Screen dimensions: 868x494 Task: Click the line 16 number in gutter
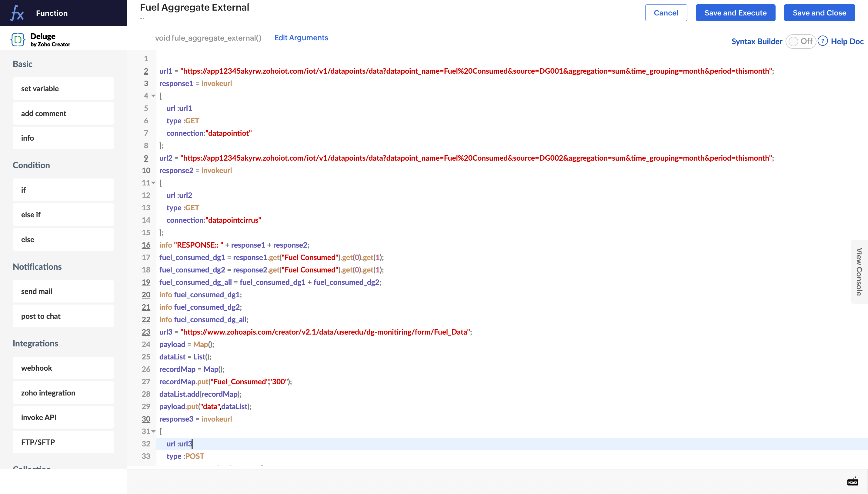coord(146,245)
